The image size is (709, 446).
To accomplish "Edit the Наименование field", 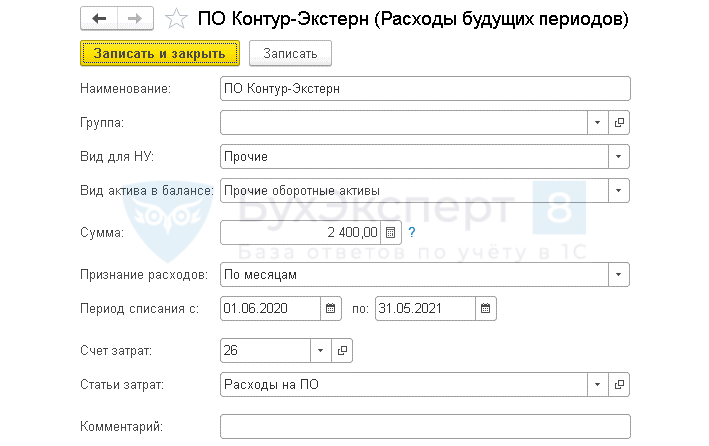I will pyautogui.click(x=425, y=89).
